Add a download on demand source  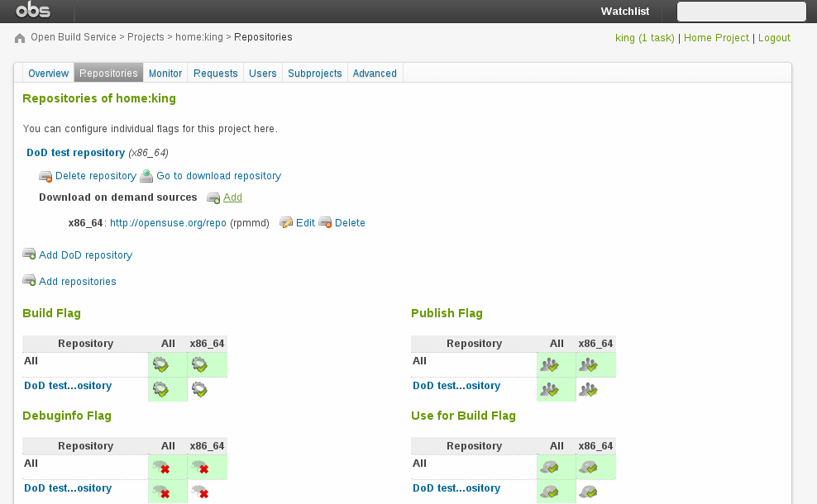[232, 197]
